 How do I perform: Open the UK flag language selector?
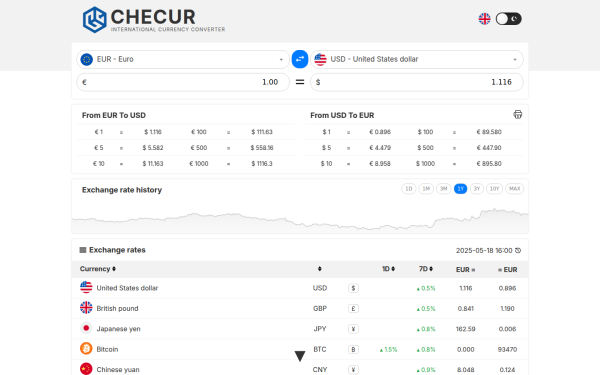tap(484, 19)
